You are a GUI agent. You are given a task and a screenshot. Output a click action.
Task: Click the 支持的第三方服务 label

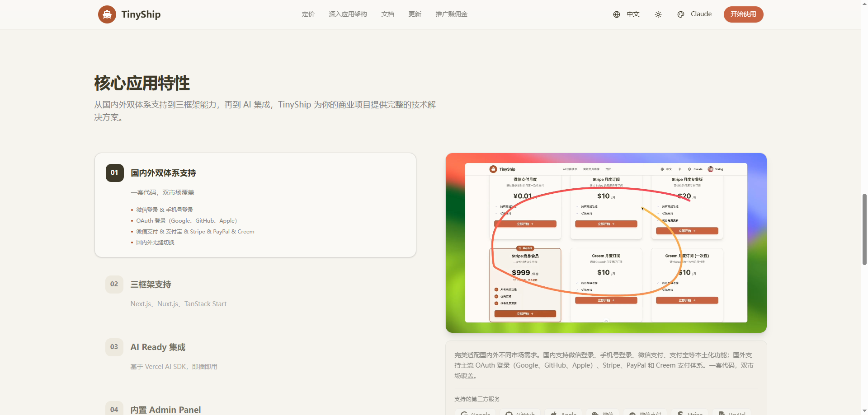477,399
